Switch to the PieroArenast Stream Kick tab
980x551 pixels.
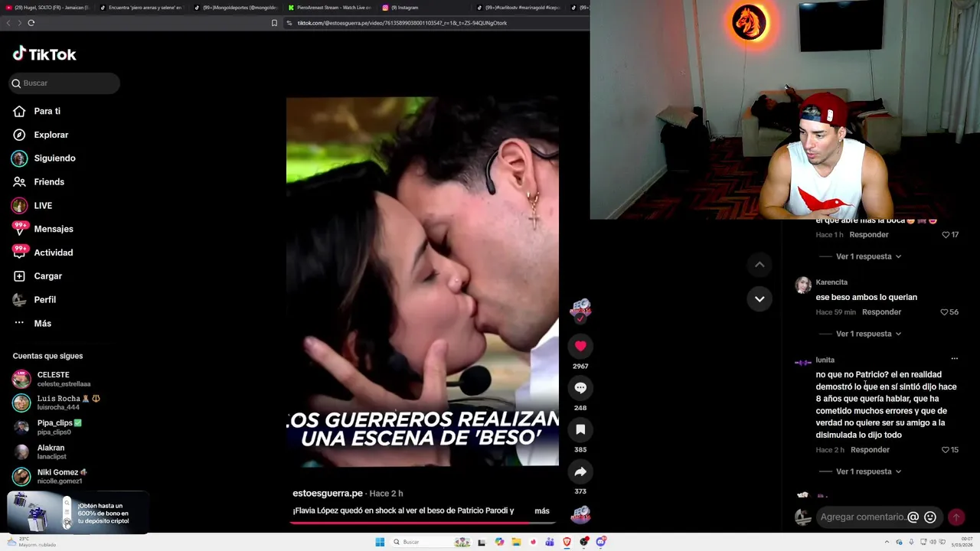329,8
